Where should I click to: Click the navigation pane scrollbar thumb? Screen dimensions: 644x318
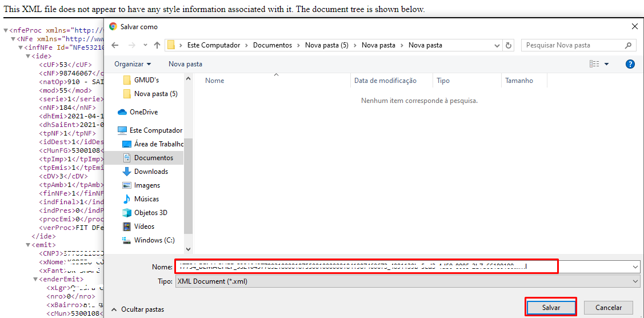[188, 186]
